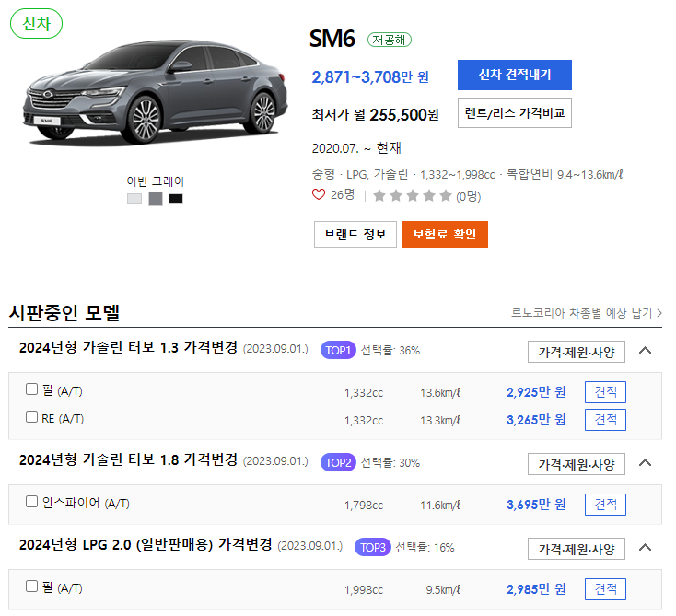This screenshot has width=676, height=616.
Task: Check the RE (A/T) checkbox
Action: (31, 417)
